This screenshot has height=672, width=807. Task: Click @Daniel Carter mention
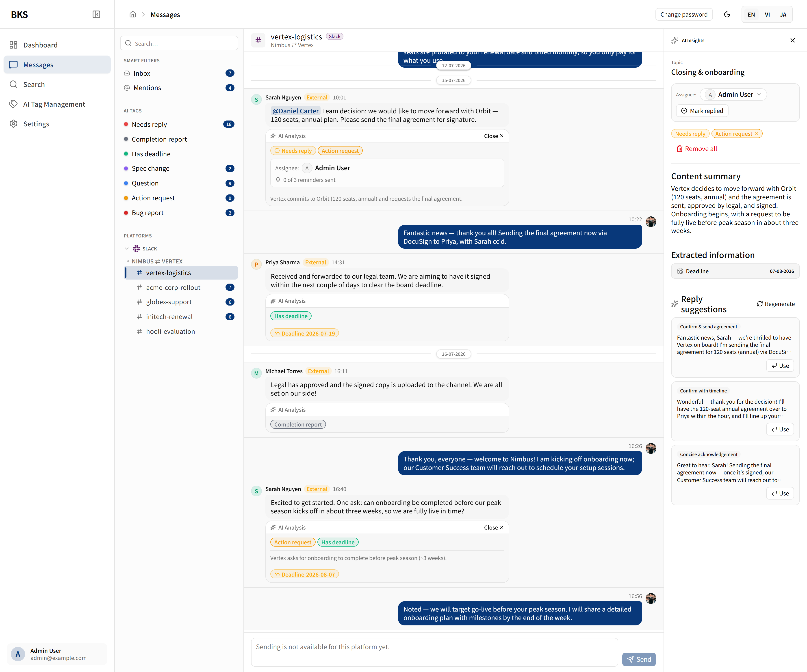295,111
